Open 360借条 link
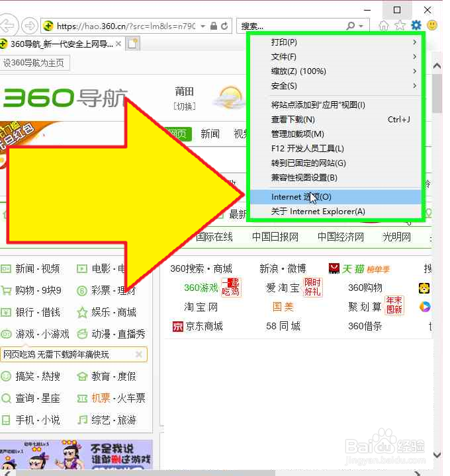450x476 pixels. [365, 327]
